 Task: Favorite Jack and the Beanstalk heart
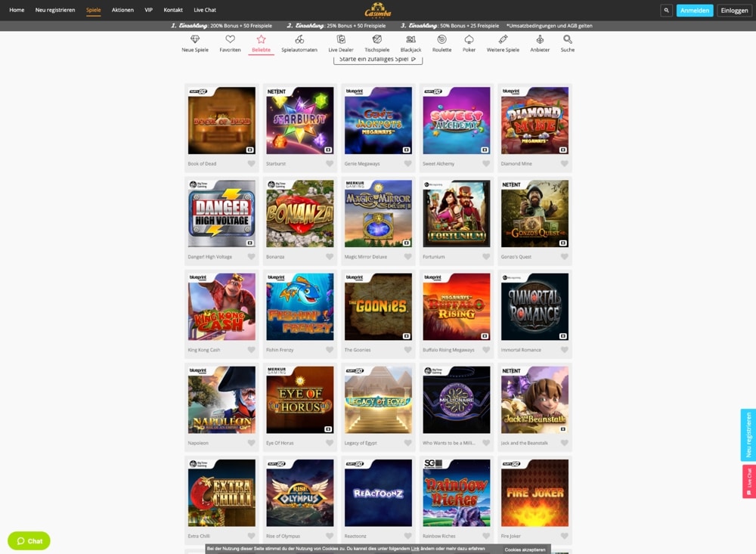click(564, 443)
